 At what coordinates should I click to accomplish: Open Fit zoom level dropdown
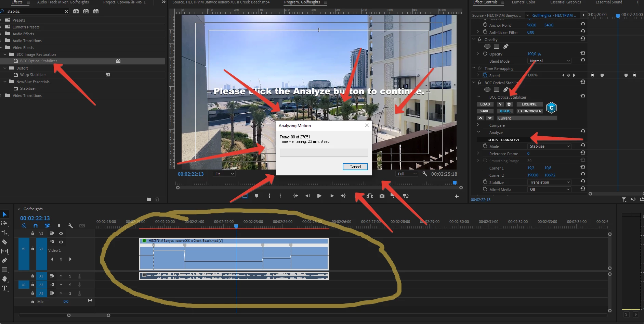[224, 174]
